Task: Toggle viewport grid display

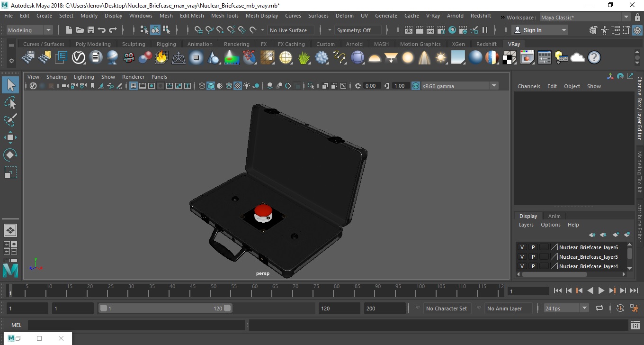Action: pos(133,86)
